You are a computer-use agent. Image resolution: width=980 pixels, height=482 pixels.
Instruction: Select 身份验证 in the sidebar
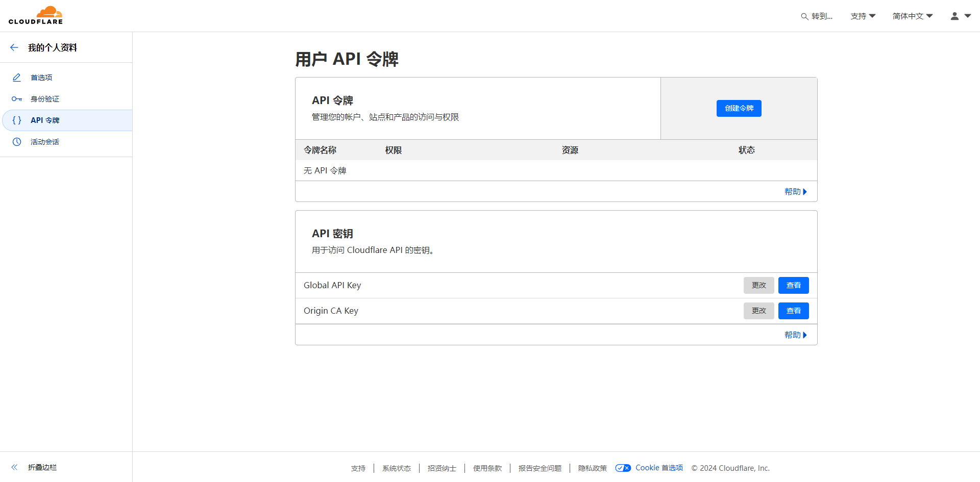tap(45, 99)
